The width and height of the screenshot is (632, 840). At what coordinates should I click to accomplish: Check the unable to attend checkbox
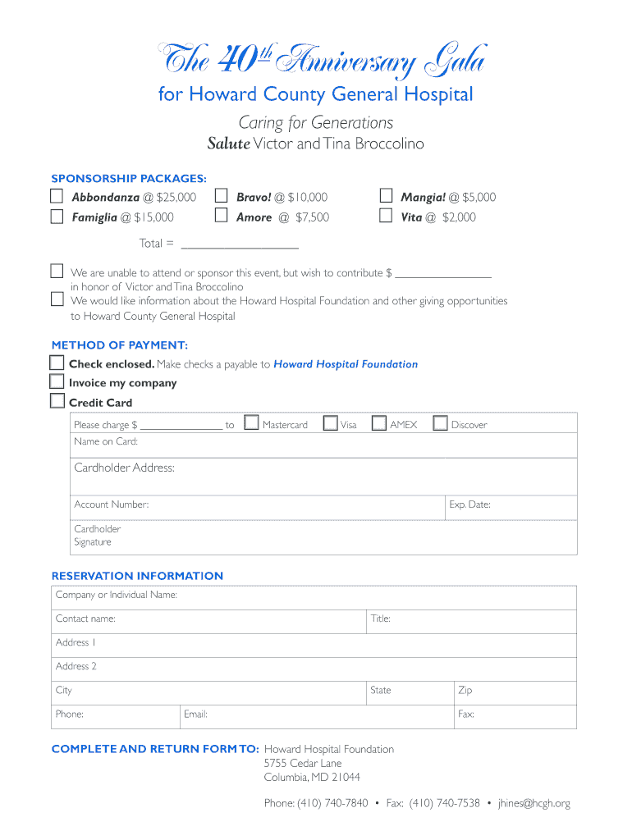57,271
